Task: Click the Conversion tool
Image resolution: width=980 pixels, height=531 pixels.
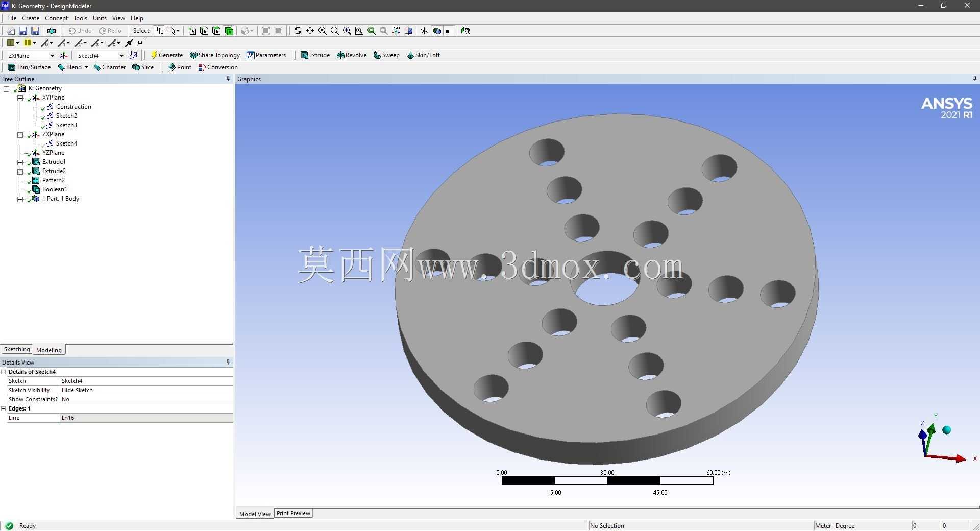Action: coord(218,67)
